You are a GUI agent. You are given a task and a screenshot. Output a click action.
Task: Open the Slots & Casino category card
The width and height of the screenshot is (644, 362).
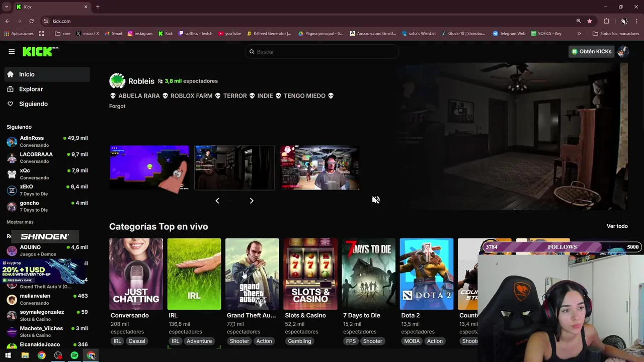pos(310,274)
